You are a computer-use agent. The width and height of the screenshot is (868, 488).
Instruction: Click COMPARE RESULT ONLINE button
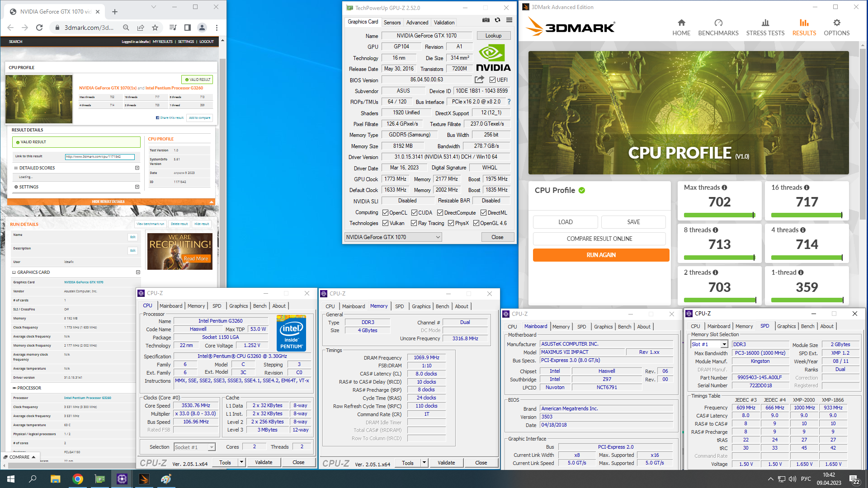pyautogui.click(x=599, y=239)
